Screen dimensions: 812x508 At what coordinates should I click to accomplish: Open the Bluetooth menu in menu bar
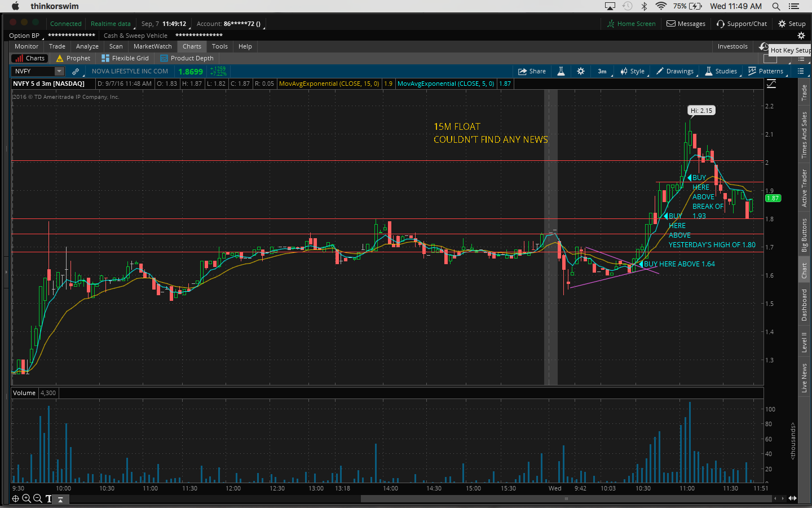(644, 6)
